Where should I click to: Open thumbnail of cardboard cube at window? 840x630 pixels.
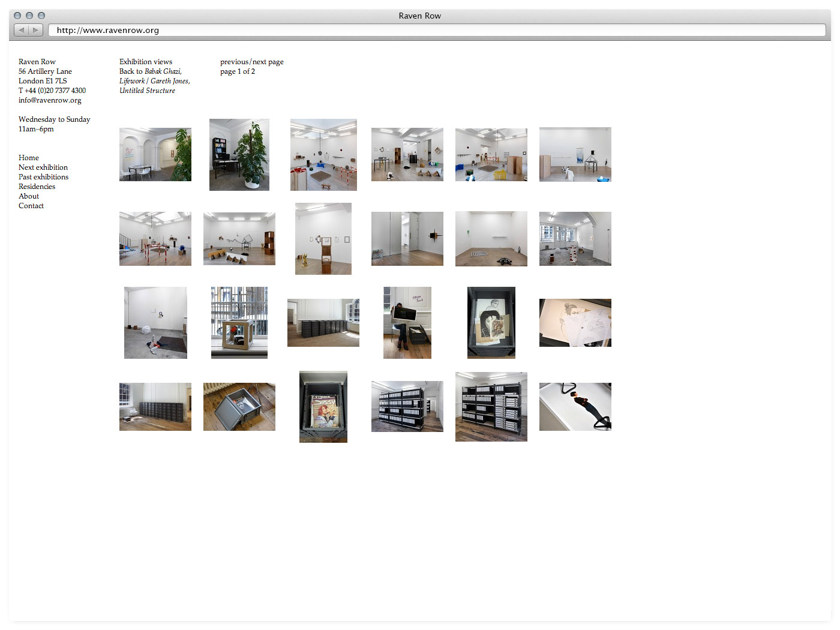click(239, 323)
